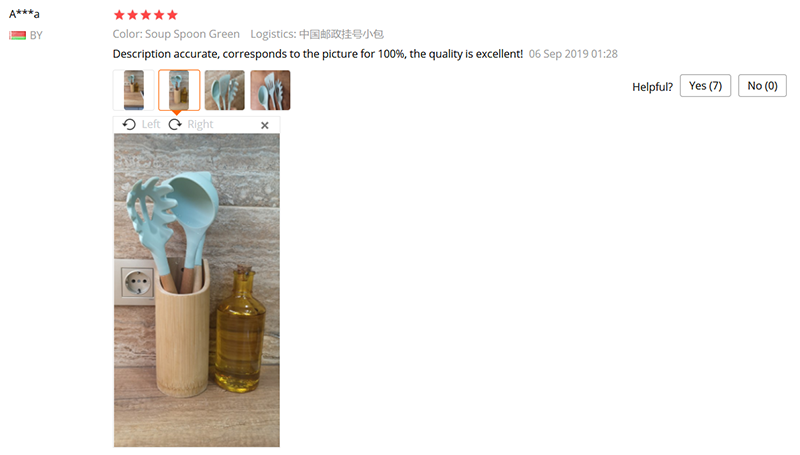Image resolution: width=800 pixels, height=455 pixels.
Task: Open the third thumbnail of utensils
Action: [224, 90]
